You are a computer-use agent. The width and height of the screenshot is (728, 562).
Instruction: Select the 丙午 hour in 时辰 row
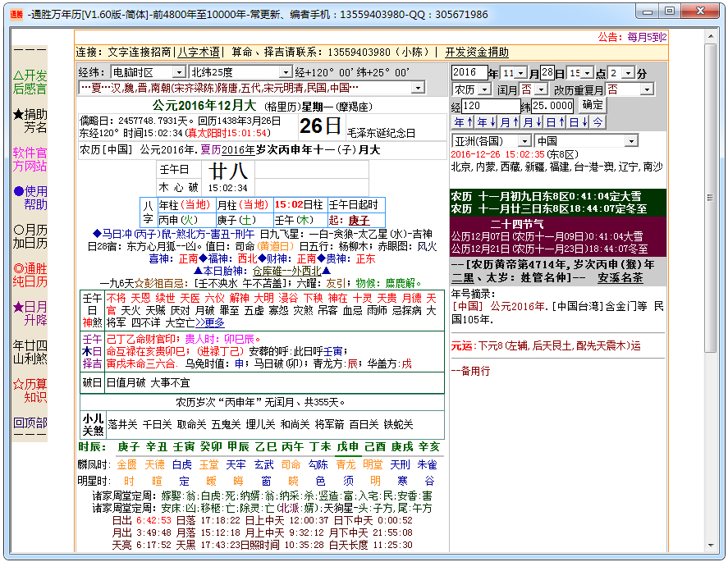[x=293, y=447]
